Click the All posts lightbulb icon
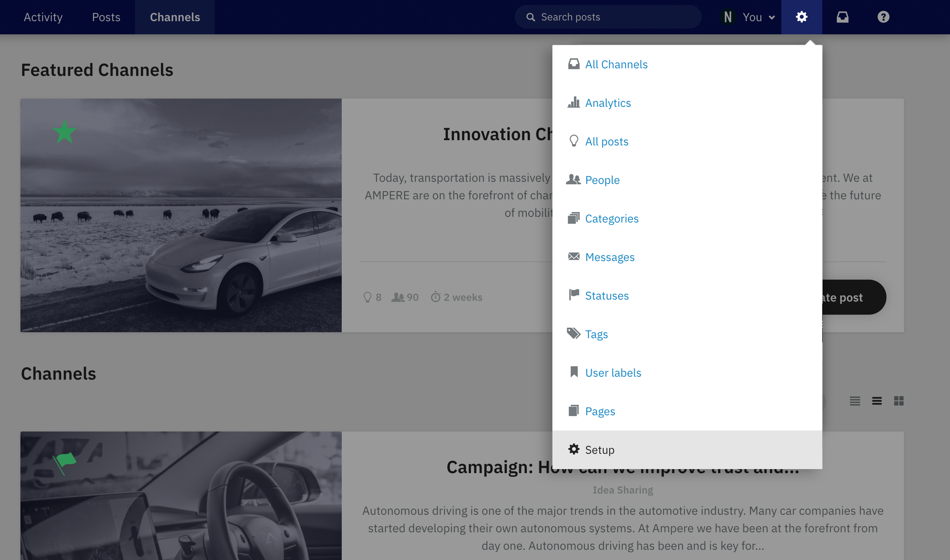Screen dimensions: 950x560 574,141
